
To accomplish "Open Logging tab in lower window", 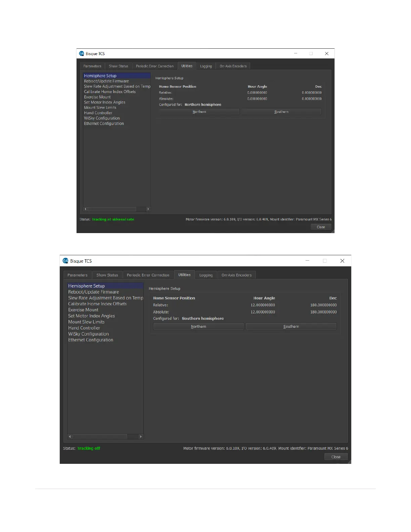I will [x=206, y=275].
